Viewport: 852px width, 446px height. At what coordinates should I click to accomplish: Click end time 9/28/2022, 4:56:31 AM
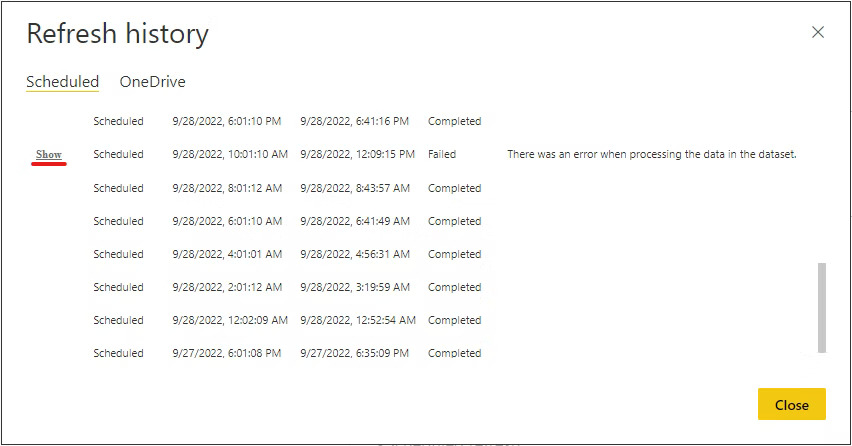pos(354,254)
